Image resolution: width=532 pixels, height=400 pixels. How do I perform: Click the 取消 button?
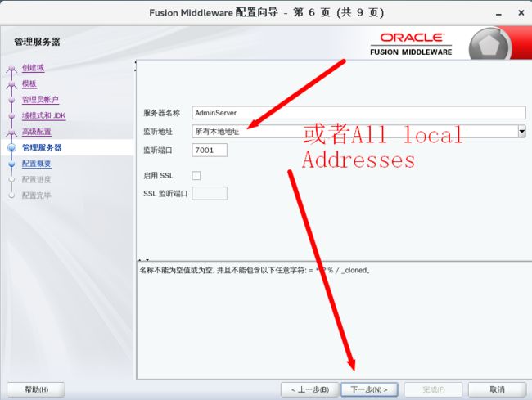497,389
